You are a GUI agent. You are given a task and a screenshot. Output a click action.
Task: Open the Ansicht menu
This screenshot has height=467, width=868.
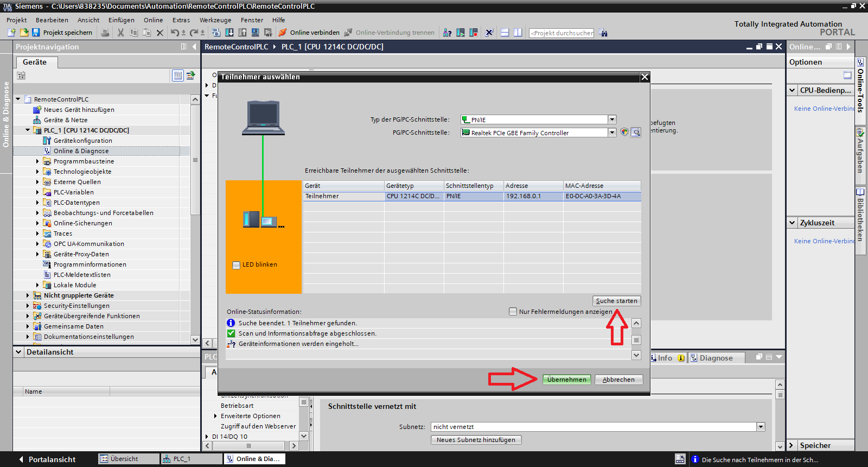click(x=88, y=20)
